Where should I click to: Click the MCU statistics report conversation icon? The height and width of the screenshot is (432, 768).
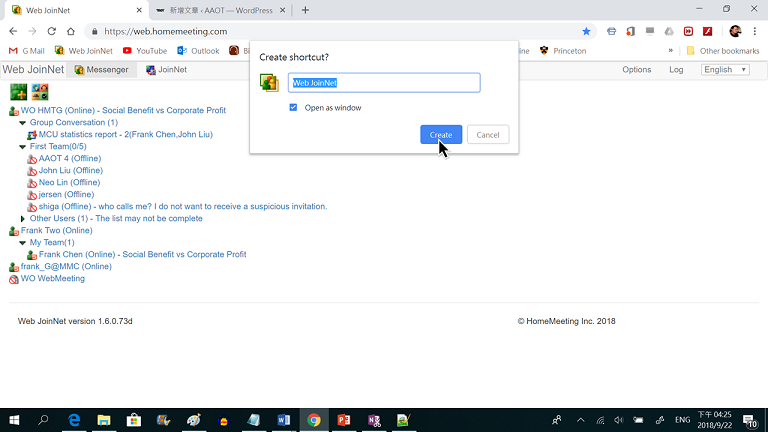tap(32, 135)
